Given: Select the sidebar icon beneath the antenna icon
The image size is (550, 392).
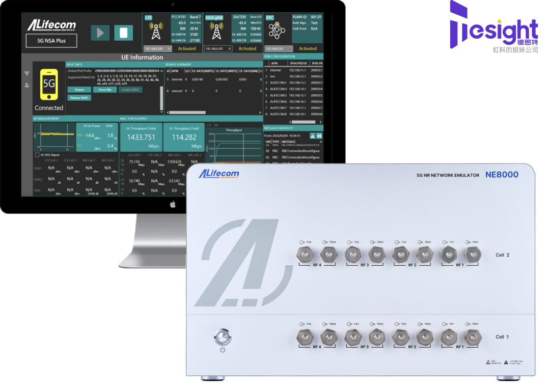Looking at the screenshot, I should [x=27, y=85].
